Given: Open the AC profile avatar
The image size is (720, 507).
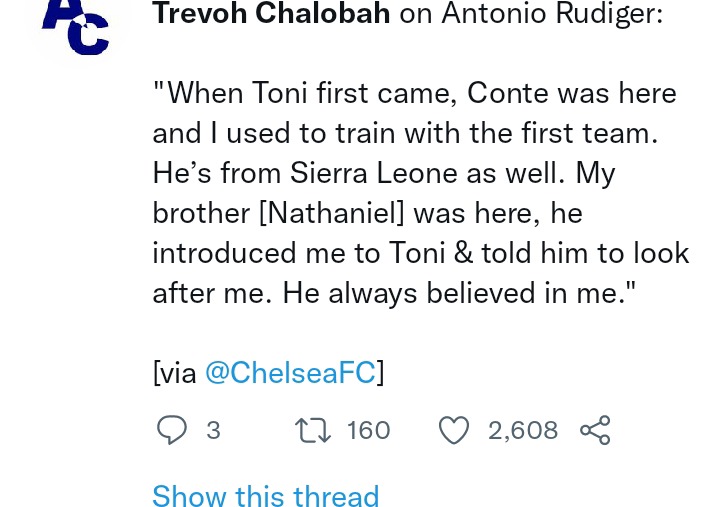Looking at the screenshot, I should click(76, 27).
